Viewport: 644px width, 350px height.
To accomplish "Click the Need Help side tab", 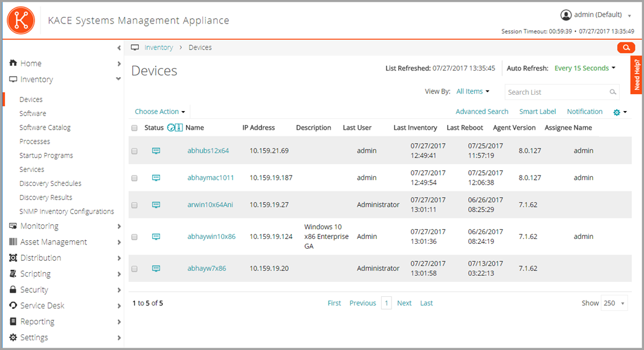I will pos(637,75).
